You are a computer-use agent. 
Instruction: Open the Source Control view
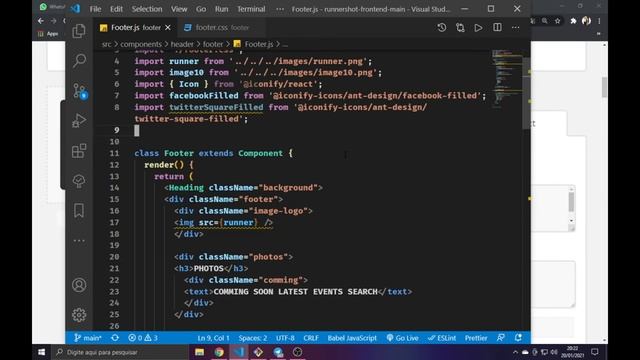(x=79, y=91)
